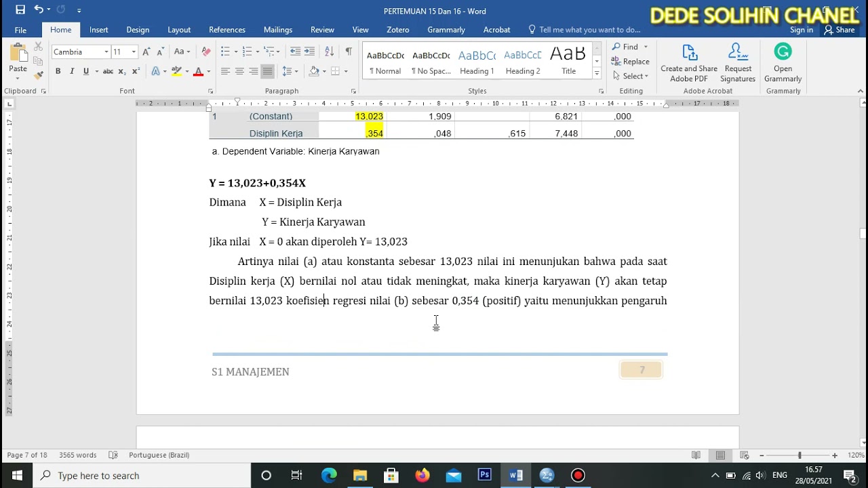The height and width of the screenshot is (488, 868).
Task: Align text right
Action: (254, 71)
